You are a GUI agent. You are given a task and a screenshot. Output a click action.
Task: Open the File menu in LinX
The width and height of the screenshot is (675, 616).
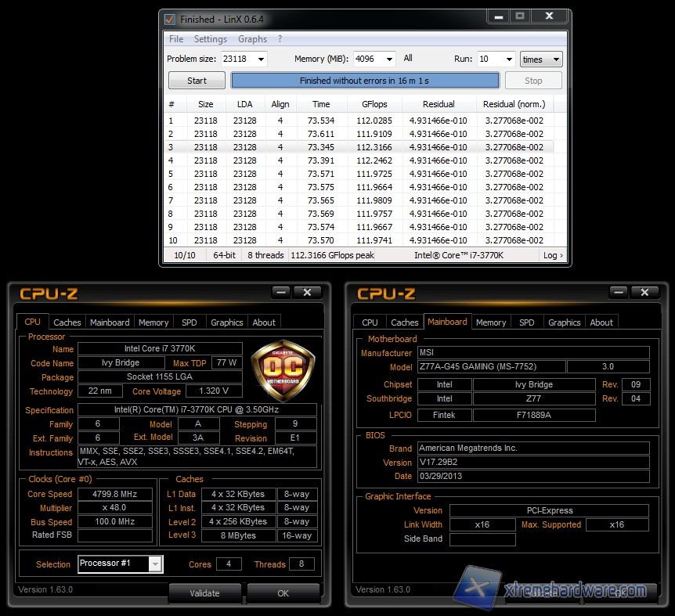click(175, 38)
